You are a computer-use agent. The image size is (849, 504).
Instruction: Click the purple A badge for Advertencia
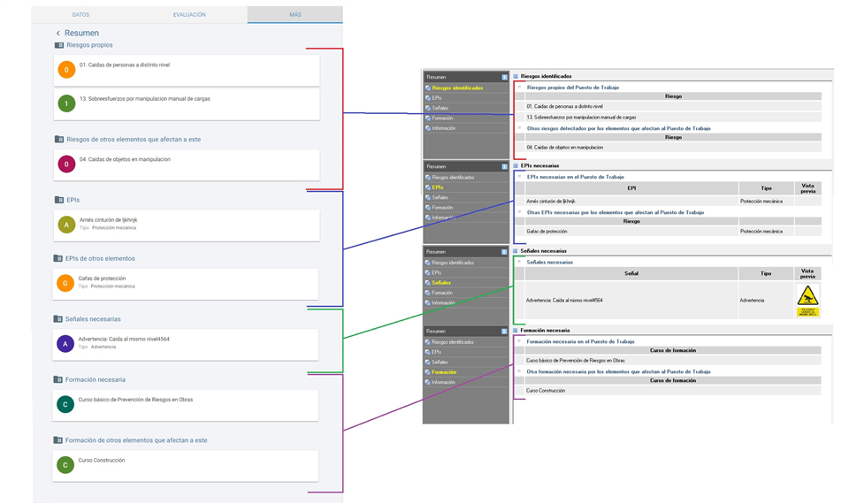65,344
